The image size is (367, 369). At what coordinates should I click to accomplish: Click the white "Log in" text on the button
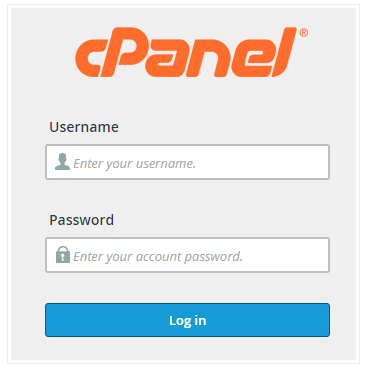(188, 320)
